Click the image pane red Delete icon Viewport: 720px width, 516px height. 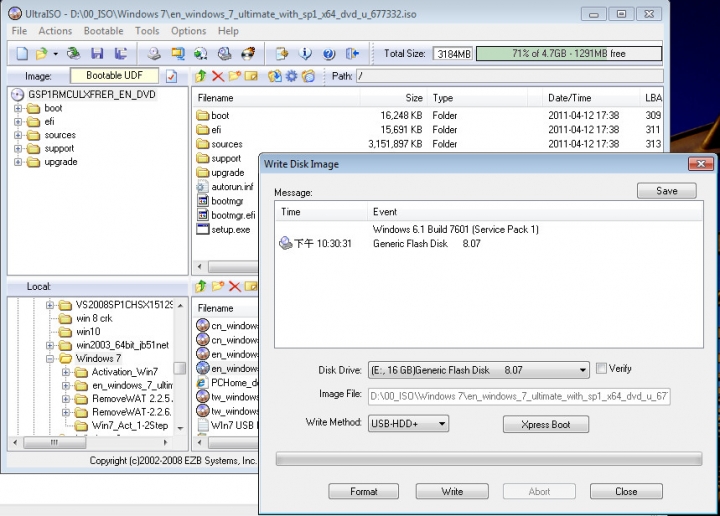(218, 76)
